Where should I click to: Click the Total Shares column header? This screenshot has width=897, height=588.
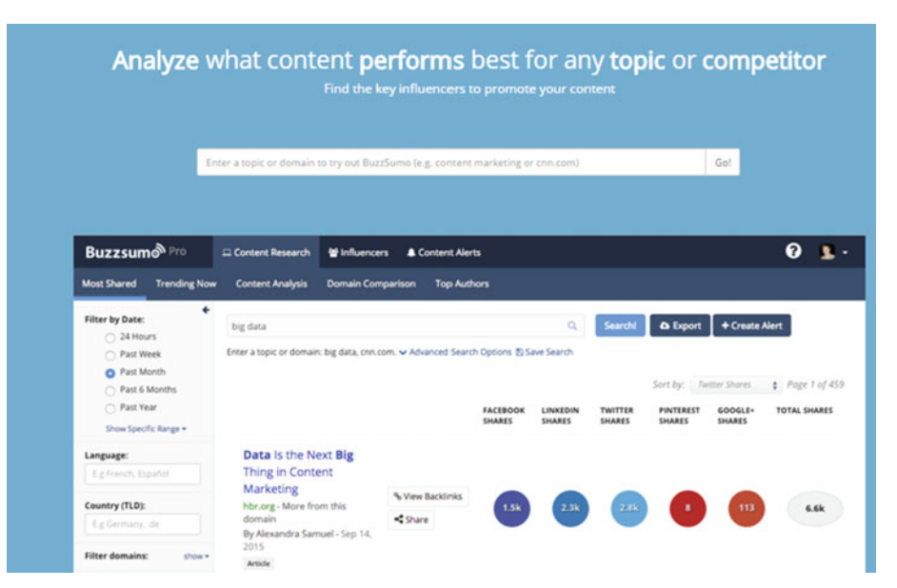[805, 410]
